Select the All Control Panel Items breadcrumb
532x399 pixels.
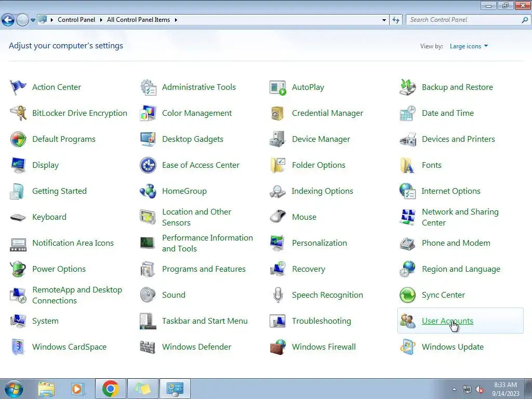[138, 20]
